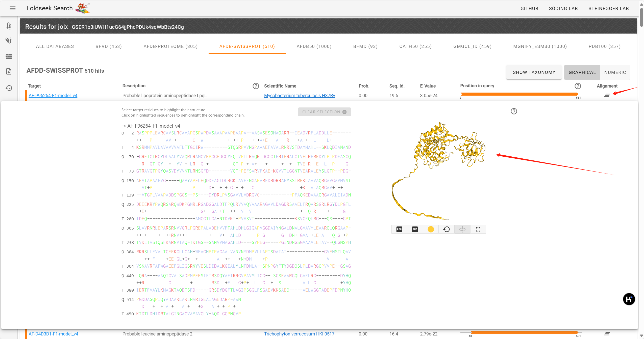Click the yellow target color circle
The width and height of the screenshot is (644, 339).
coord(431,229)
